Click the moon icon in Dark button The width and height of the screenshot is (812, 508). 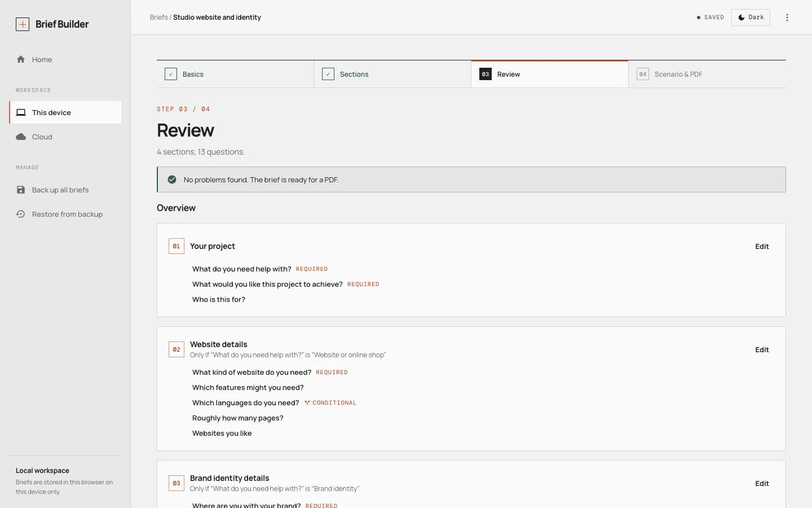tap(742, 17)
